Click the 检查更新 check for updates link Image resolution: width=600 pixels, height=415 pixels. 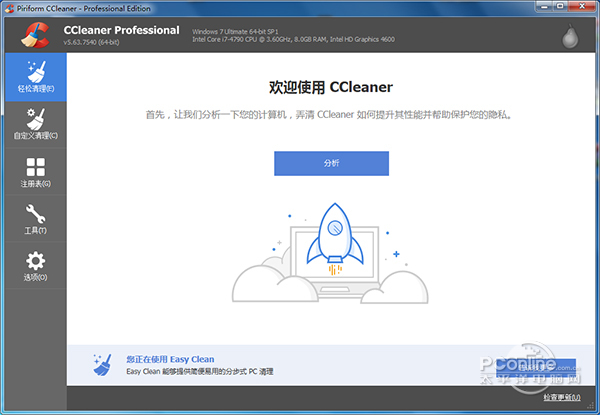562,397
